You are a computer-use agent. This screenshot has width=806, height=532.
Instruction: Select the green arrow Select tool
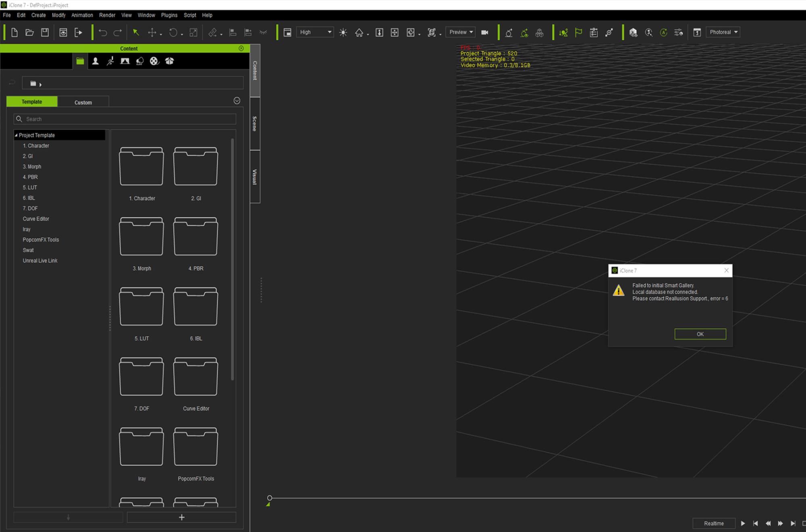coord(136,33)
